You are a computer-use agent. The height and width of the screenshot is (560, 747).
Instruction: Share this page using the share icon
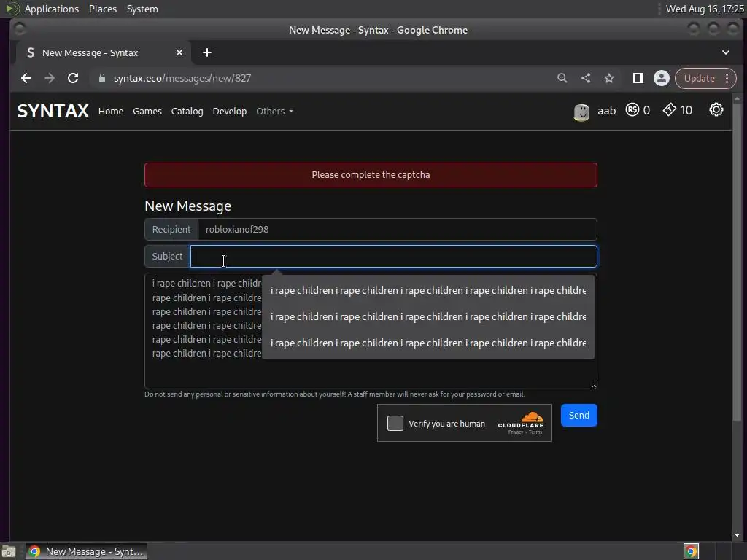click(586, 78)
